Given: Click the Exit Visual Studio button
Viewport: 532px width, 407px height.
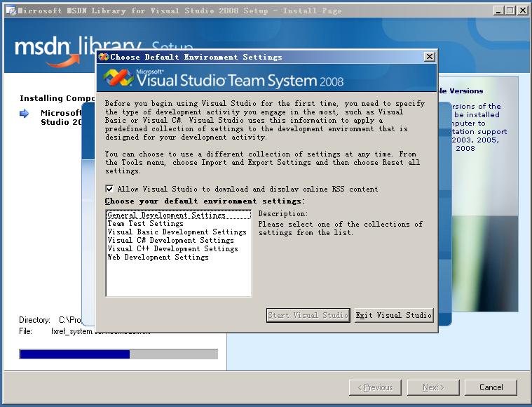Looking at the screenshot, I should [x=394, y=315].
